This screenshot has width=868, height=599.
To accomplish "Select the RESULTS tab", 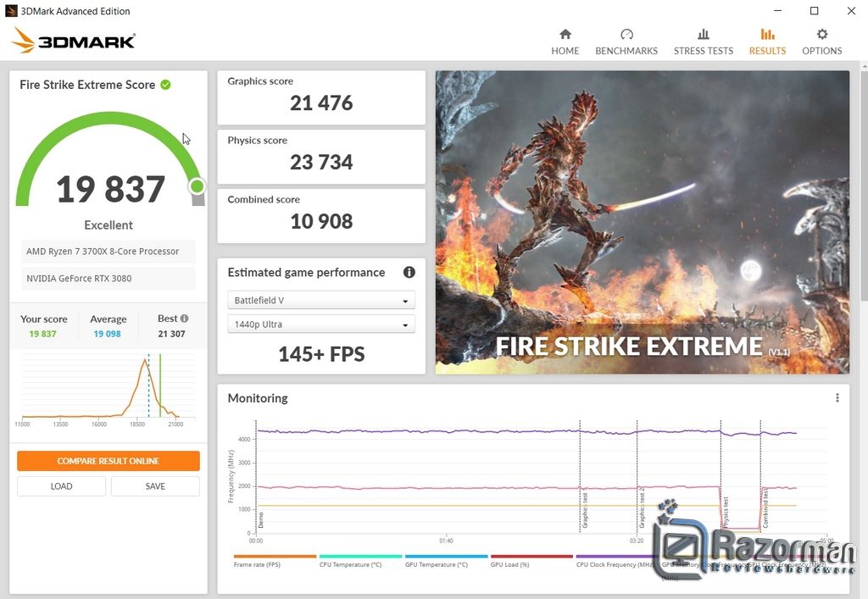I will point(767,42).
